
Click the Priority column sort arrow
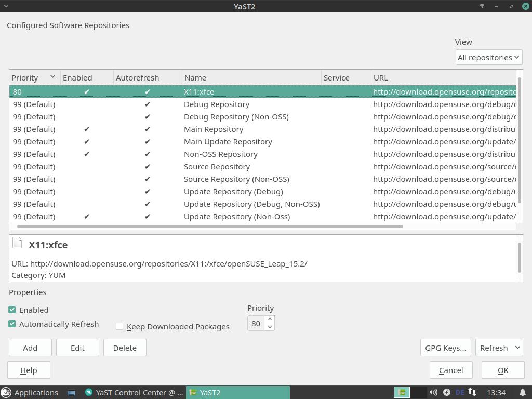(x=52, y=77)
